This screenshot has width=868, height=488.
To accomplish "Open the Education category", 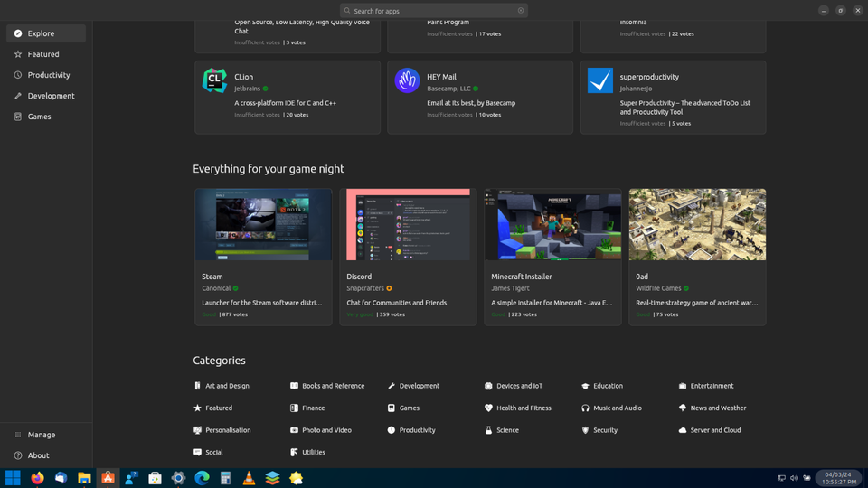I will click(602, 386).
